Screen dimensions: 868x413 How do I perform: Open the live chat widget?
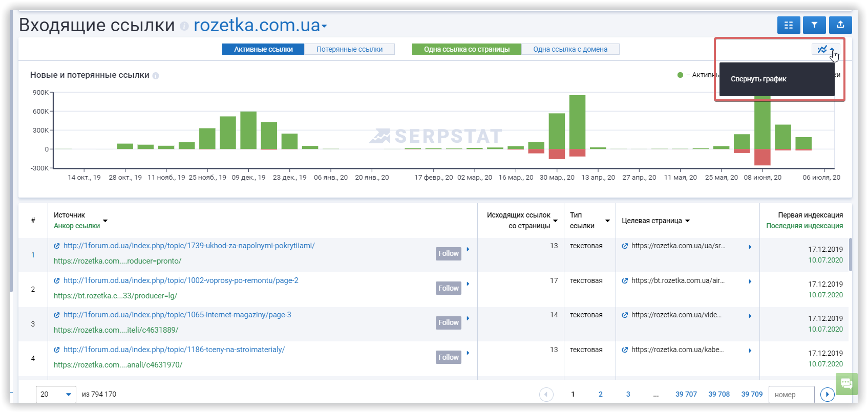click(846, 383)
